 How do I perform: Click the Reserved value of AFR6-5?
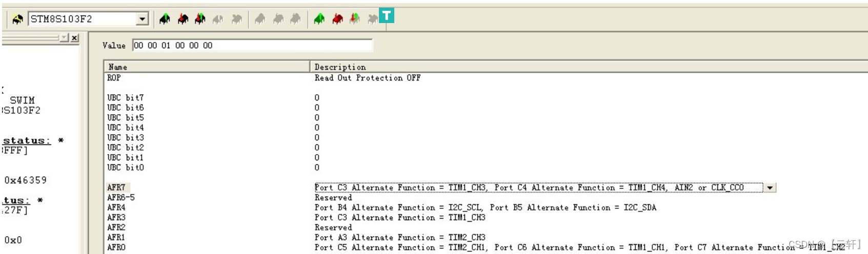click(x=333, y=198)
